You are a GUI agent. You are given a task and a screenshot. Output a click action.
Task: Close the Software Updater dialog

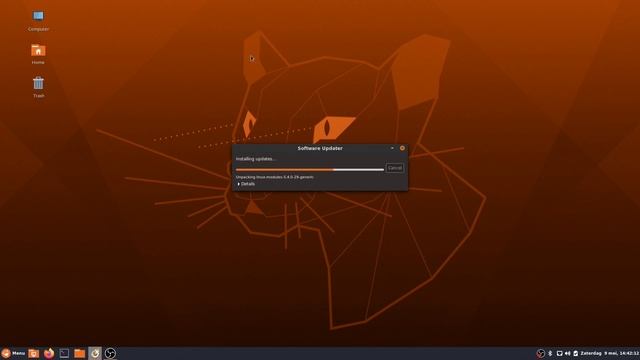point(402,148)
